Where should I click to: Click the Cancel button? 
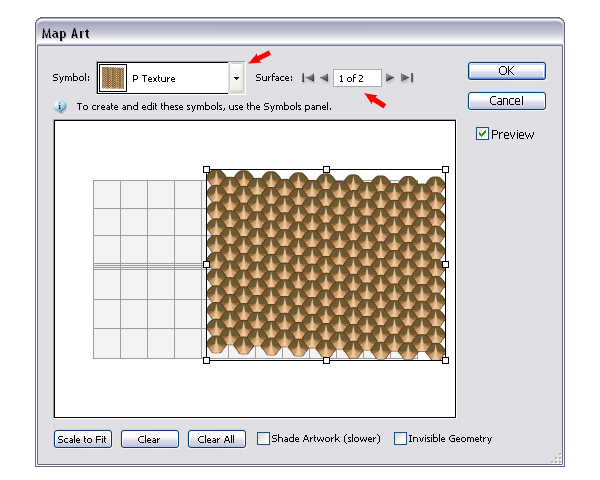click(x=507, y=101)
